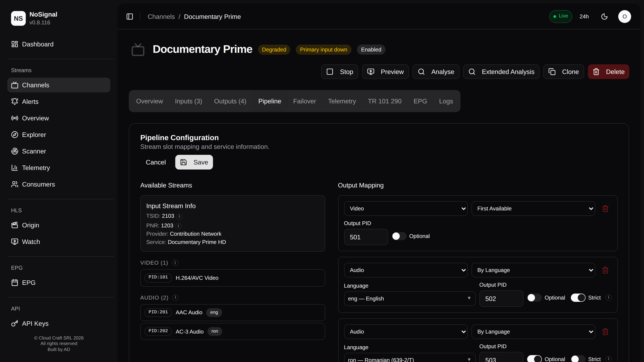
Task: Open the Video stream type dropdown
Action: click(x=406, y=209)
